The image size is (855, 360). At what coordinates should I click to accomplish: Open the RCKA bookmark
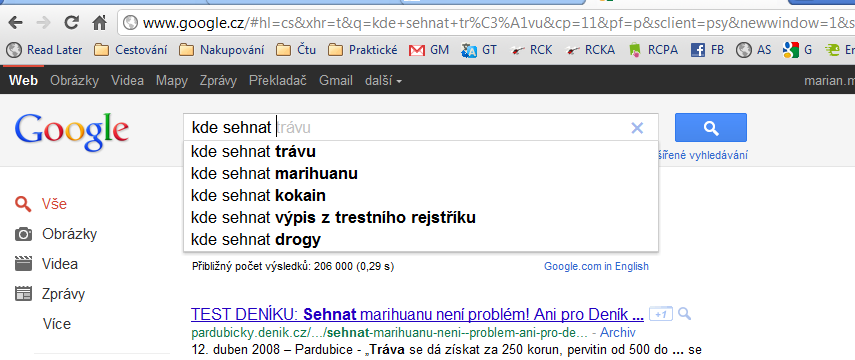pos(591,50)
